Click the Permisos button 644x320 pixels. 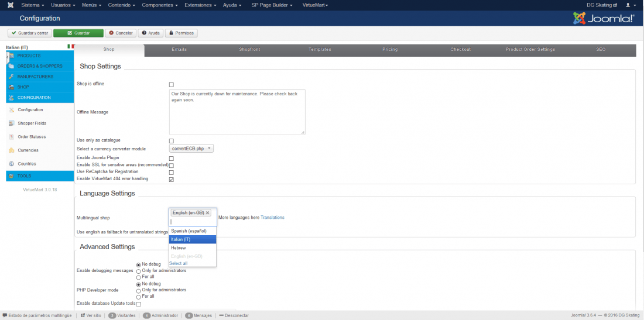point(181,33)
